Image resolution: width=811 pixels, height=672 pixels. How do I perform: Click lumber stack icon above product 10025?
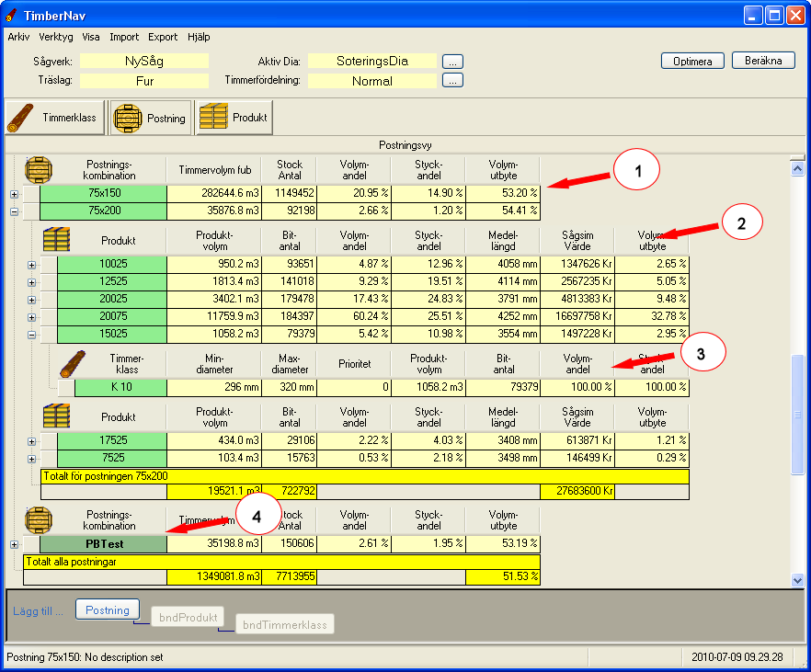click(x=56, y=240)
